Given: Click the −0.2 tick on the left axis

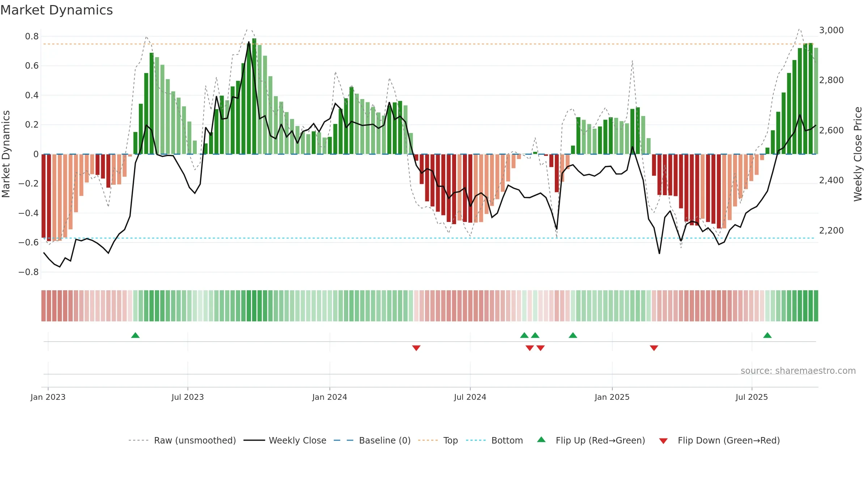Looking at the screenshot, I should coord(29,183).
